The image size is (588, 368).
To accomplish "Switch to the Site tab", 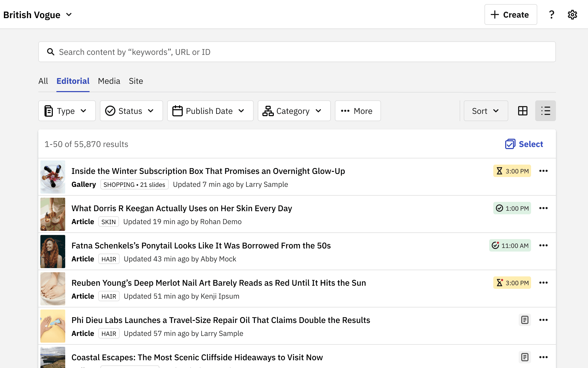I will (136, 81).
